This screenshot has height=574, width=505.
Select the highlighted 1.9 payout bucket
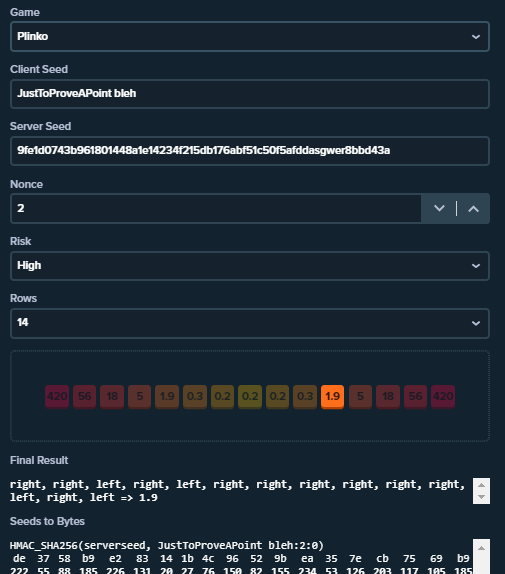pos(332,396)
